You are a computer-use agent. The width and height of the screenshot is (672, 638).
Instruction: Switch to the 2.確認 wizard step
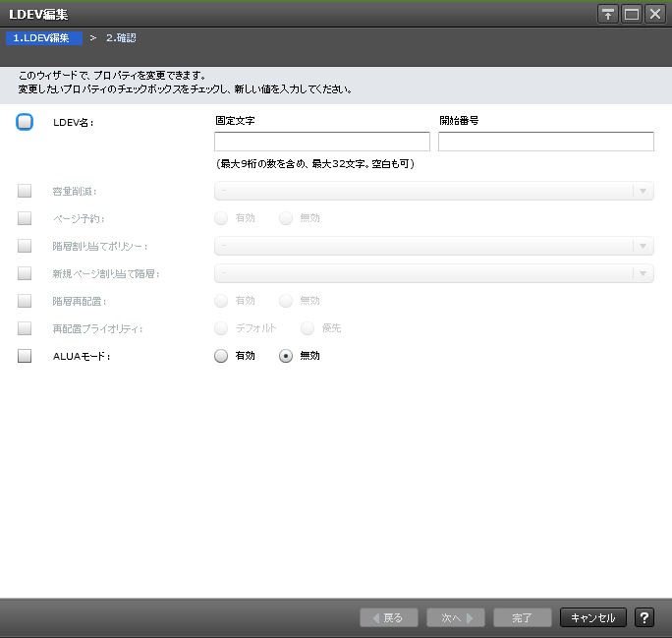[x=121, y=37]
